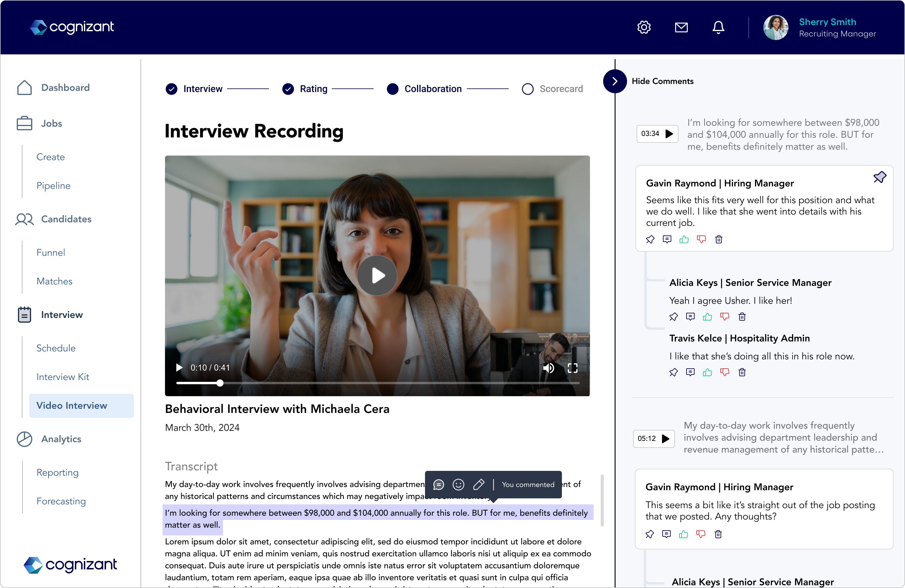
Task: Thumbs up Gavin's 'Seems like this fits' comment
Action: (x=684, y=239)
